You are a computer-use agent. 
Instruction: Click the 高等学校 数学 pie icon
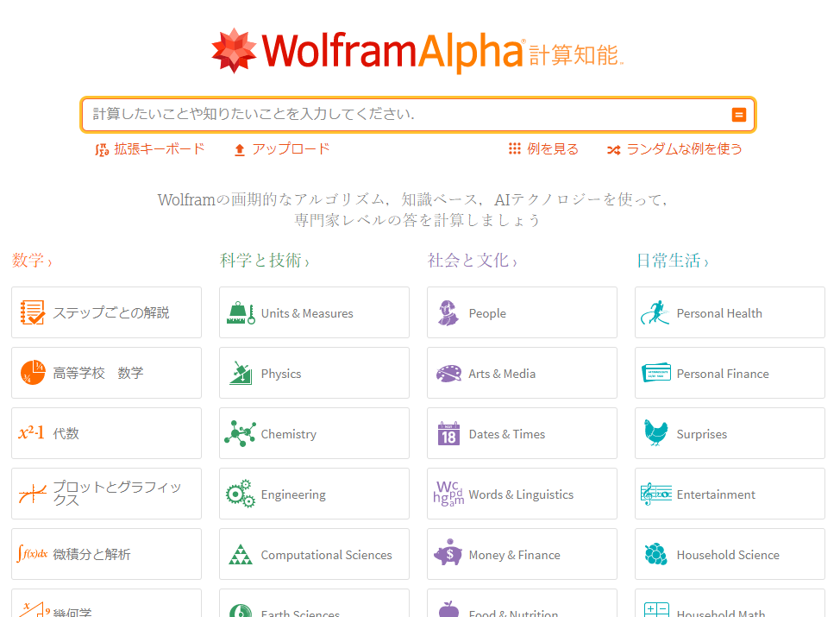coord(33,373)
